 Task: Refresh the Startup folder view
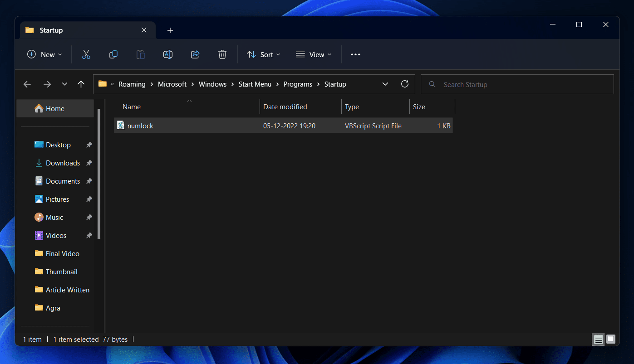pyautogui.click(x=405, y=84)
